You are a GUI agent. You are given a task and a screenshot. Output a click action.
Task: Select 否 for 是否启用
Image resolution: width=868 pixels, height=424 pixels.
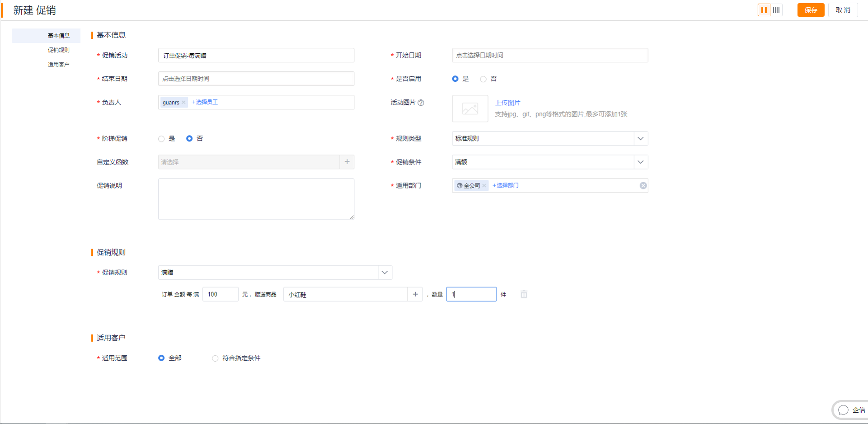(x=483, y=79)
